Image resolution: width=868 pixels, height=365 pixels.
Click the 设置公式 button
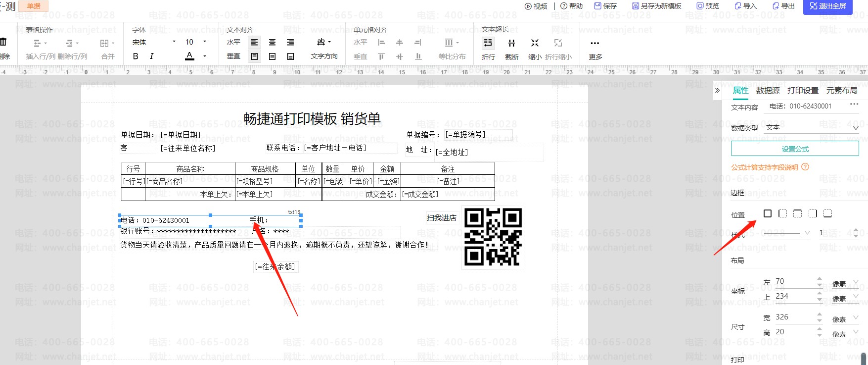[x=795, y=149]
